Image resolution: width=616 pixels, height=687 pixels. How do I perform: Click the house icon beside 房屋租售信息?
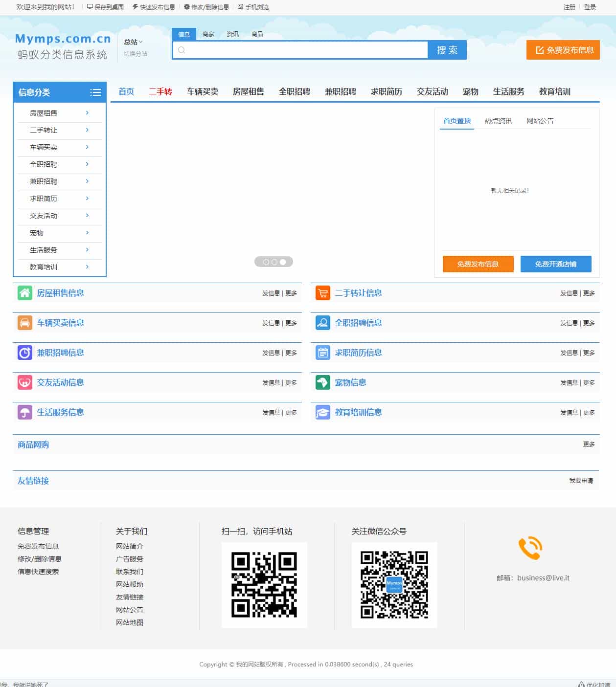click(24, 292)
